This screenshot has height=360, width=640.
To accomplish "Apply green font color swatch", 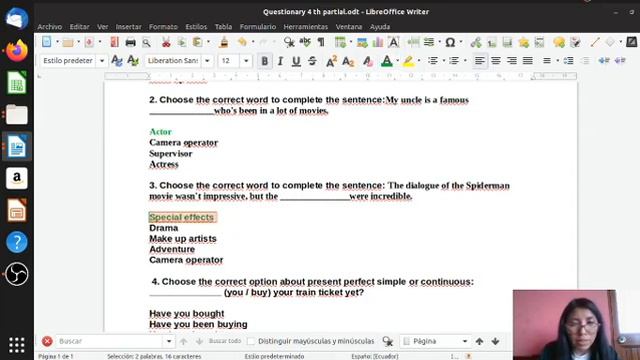I will tap(387, 61).
